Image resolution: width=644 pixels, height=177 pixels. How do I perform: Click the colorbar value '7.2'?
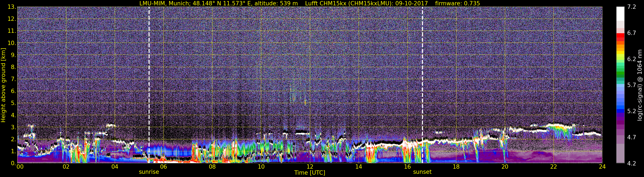[632, 7]
